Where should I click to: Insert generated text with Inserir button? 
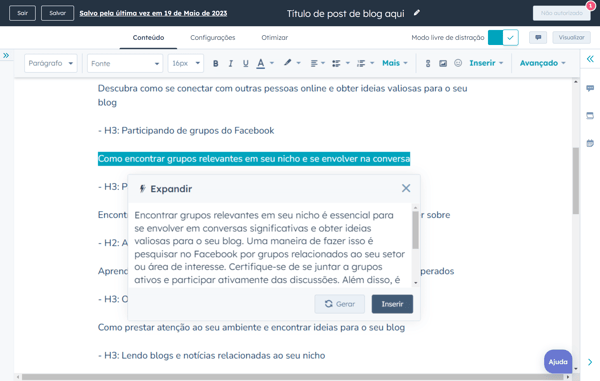(x=392, y=304)
